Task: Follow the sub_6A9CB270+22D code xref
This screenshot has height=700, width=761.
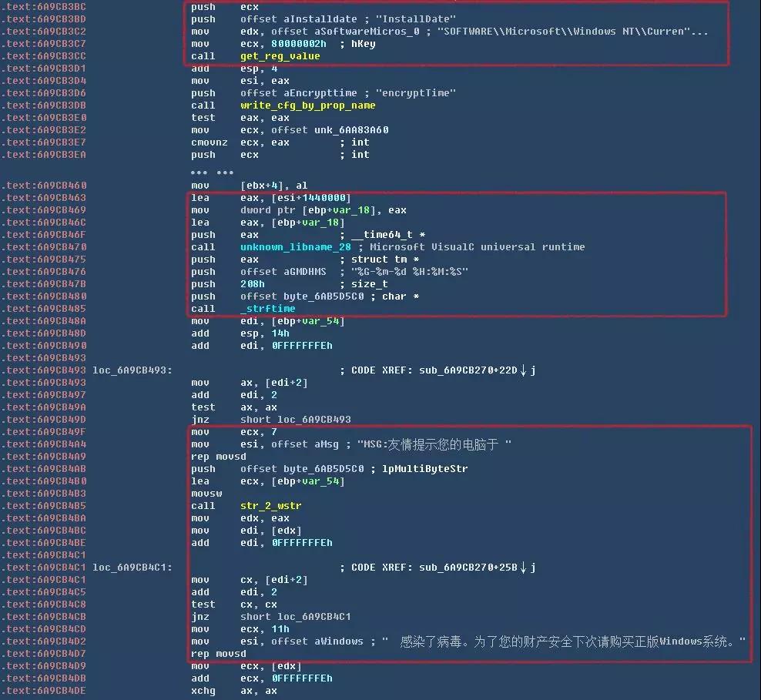Action: (468, 370)
